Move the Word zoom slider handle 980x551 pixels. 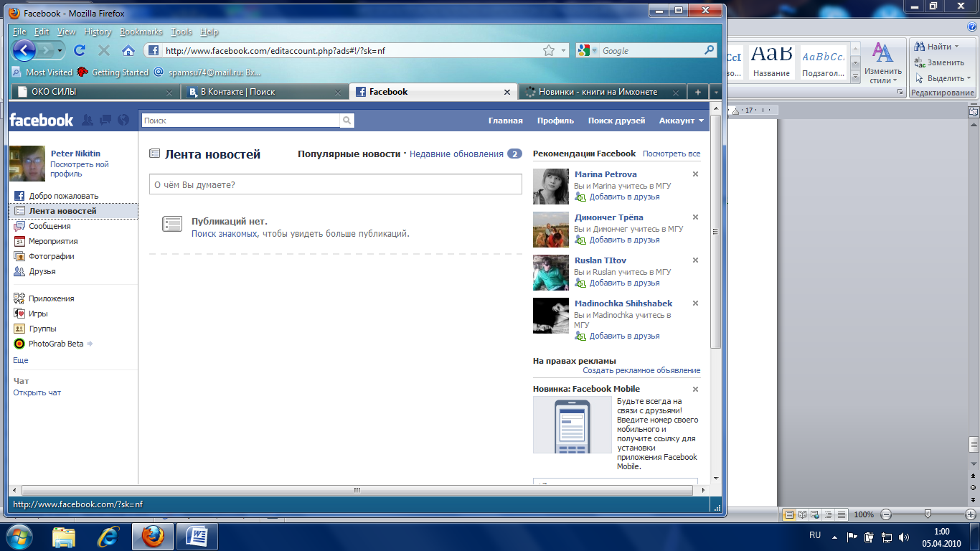(928, 514)
